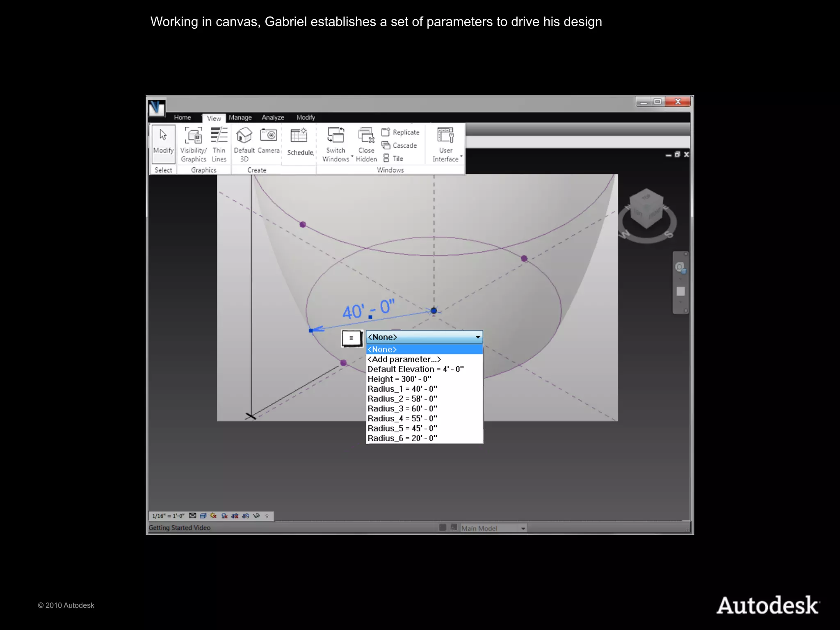Select Radius_1 = 40' - 0" parameter
The width and height of the screenshot is (840, 630).
424,389
